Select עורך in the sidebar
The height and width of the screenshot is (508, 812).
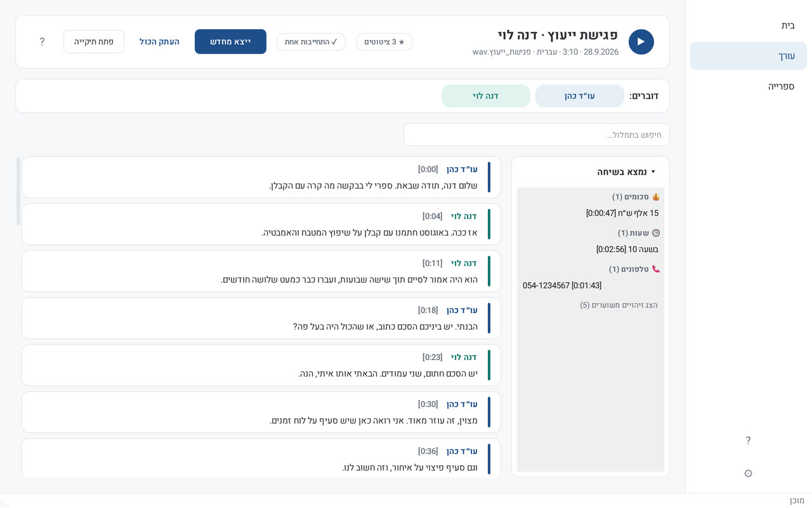click(749, 56)
